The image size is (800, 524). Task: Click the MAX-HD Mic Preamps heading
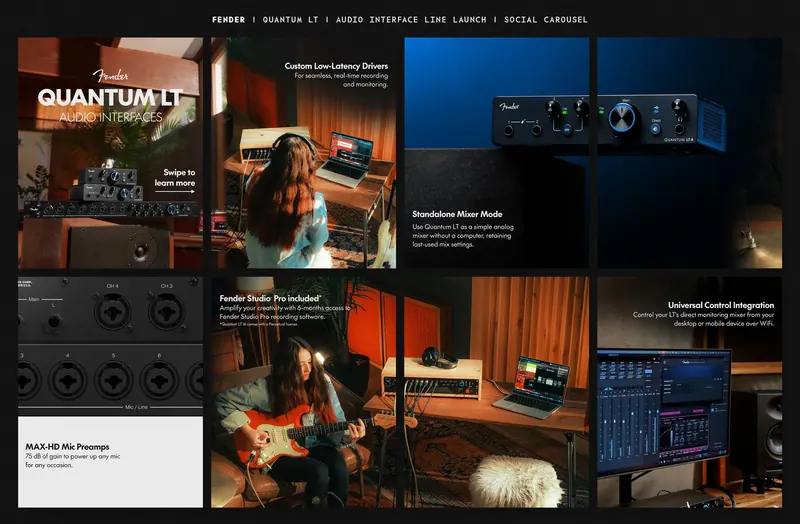pyautogui.click(x=67, y=446)
